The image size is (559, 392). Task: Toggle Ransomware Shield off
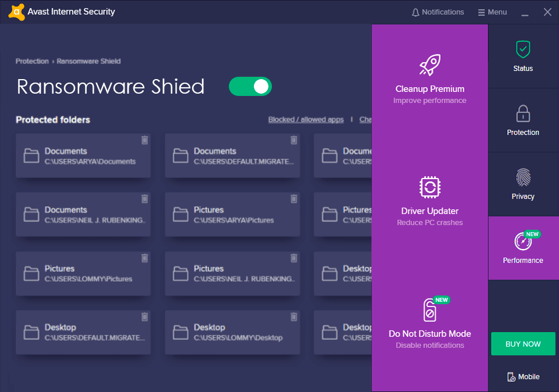point(250,86)
